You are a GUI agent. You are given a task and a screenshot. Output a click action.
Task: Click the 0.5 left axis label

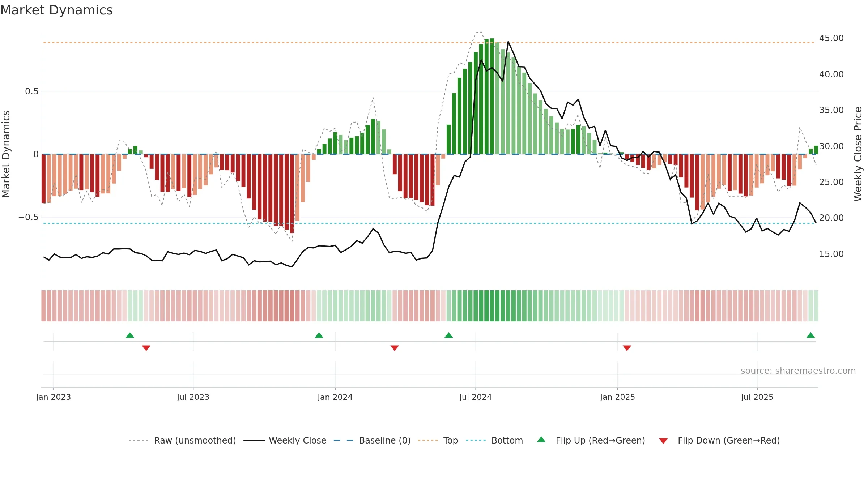click(32, 91)
